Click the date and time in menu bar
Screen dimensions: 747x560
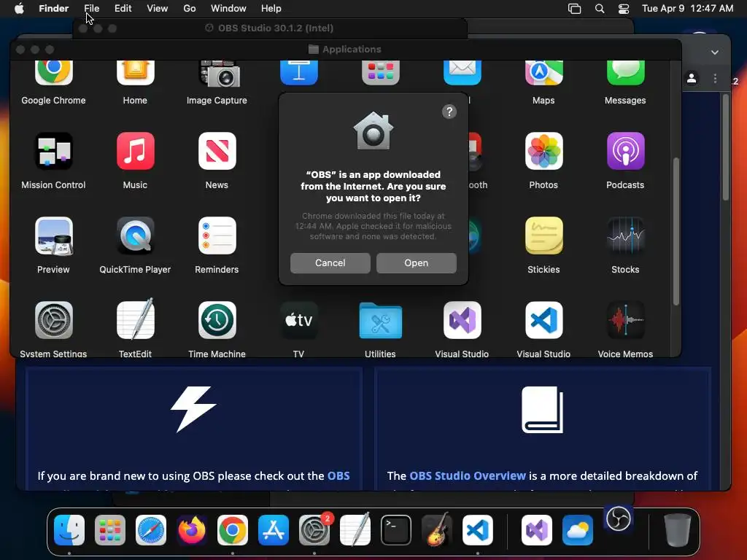687,9
